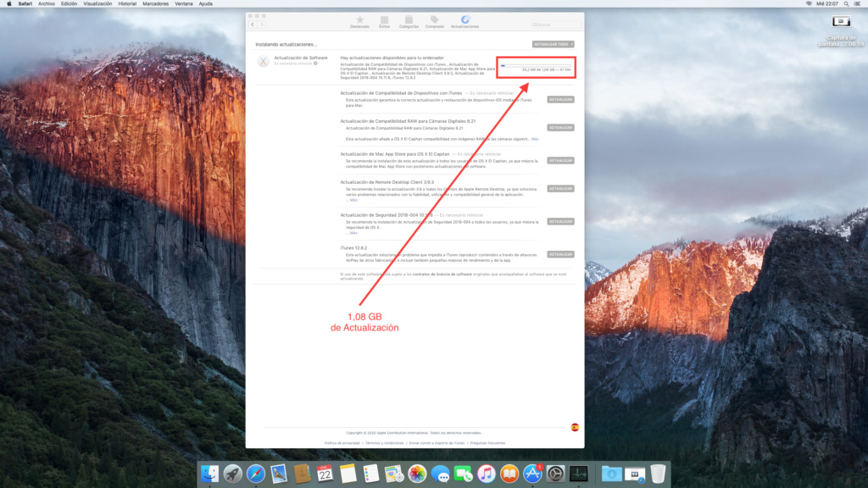Open the Archivo menu
Screen dimensions: 868x488
pyautogui.click(x=47, y=4)
